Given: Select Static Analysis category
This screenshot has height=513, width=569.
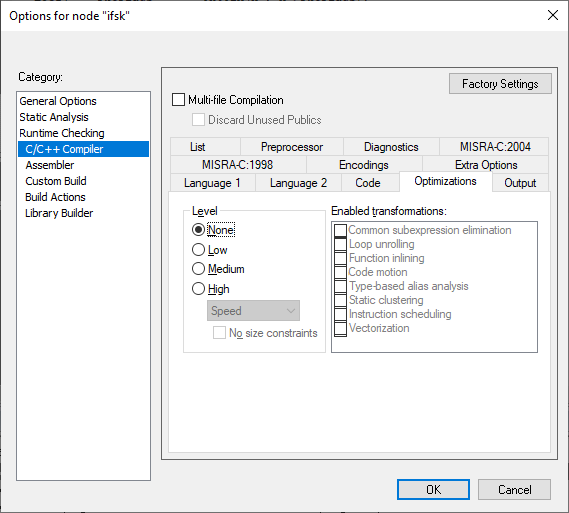Looking at the screenshot, I should (x=83, y=117).
